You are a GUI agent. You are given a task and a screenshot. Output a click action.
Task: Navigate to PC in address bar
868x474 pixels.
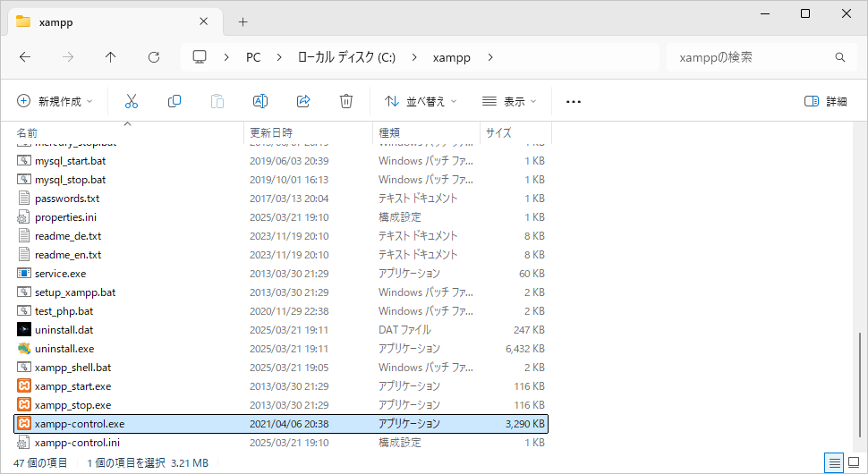click(x=253, y=57)
